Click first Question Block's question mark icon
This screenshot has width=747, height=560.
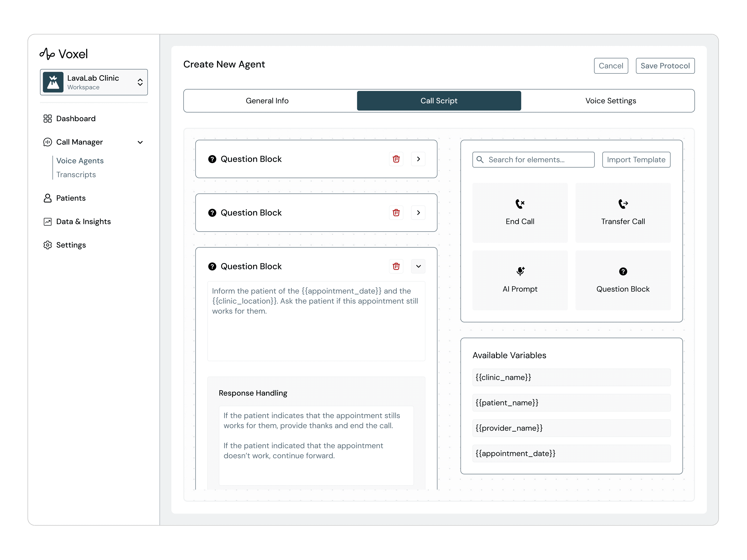point(212,159)
